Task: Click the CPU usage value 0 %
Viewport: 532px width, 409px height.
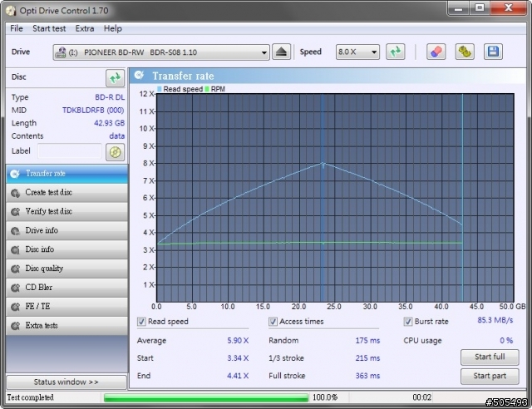Action: pos(506,341)
